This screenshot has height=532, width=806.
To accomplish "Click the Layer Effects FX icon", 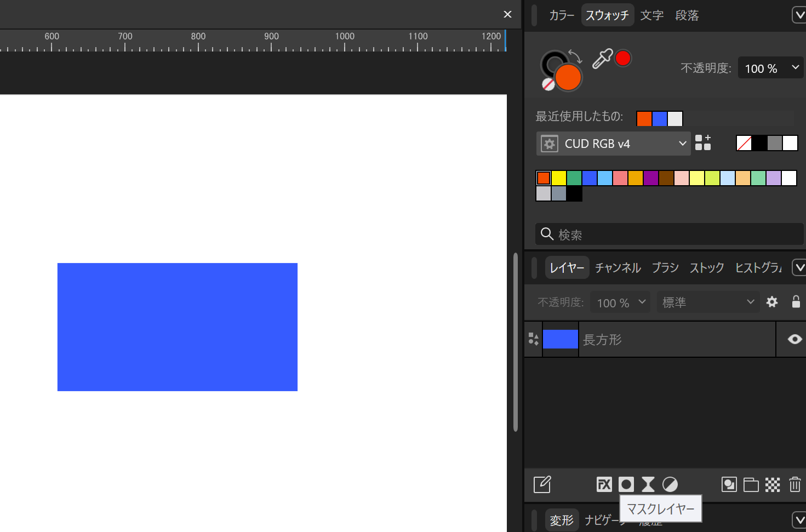I will 604,484.
